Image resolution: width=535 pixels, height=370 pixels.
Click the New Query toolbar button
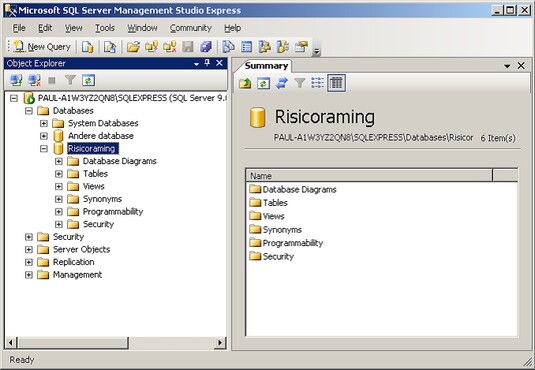click(x=42, y=47)
